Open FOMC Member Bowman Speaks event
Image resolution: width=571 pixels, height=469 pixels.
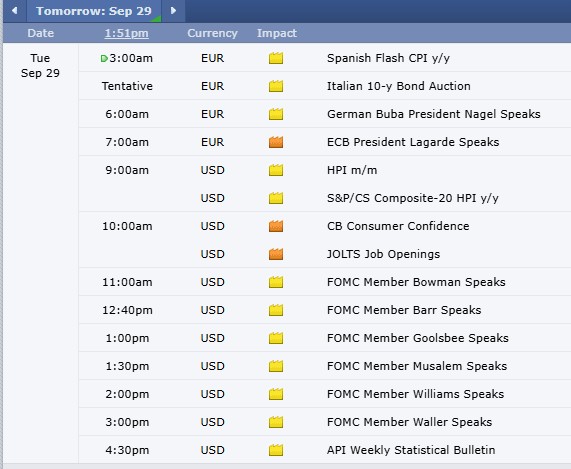coord(416,282)
